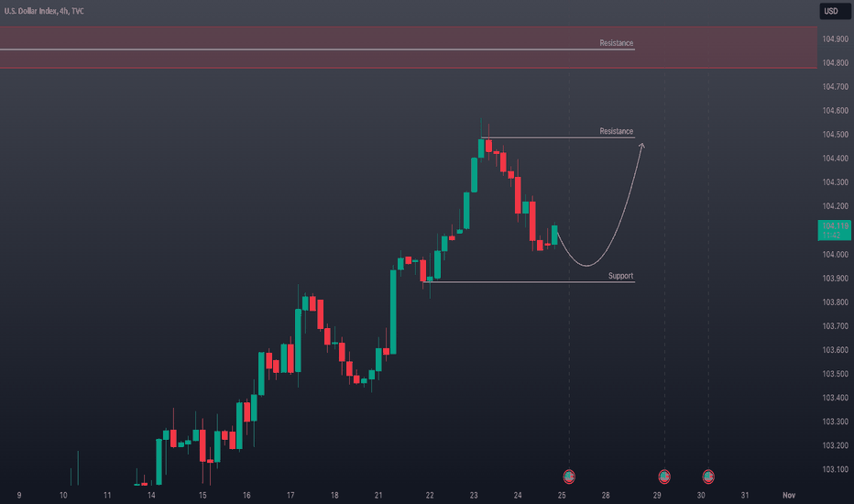This screenshot has height=504, width=854.
Task: Select the Support label above the 103.900 line
Action: (621, 276)
